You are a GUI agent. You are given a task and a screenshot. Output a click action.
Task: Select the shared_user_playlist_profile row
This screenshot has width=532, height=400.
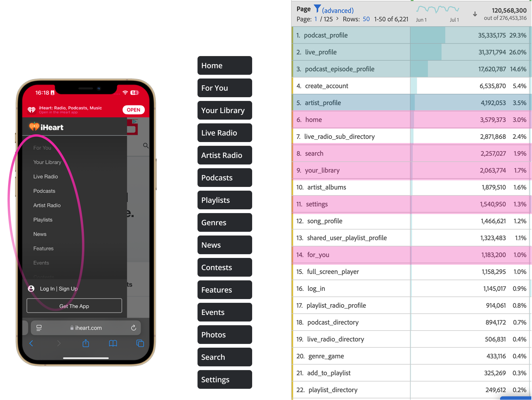pos(412,238)
